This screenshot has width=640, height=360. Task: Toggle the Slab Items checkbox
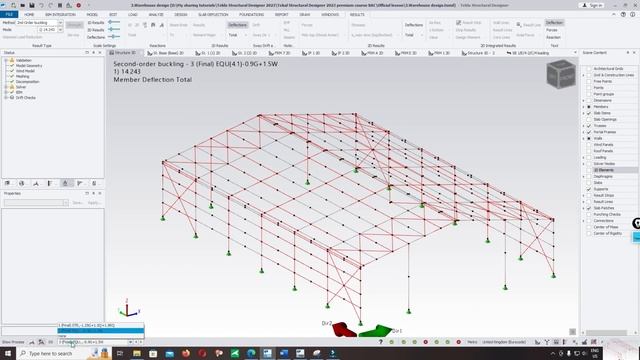[589, 113]
